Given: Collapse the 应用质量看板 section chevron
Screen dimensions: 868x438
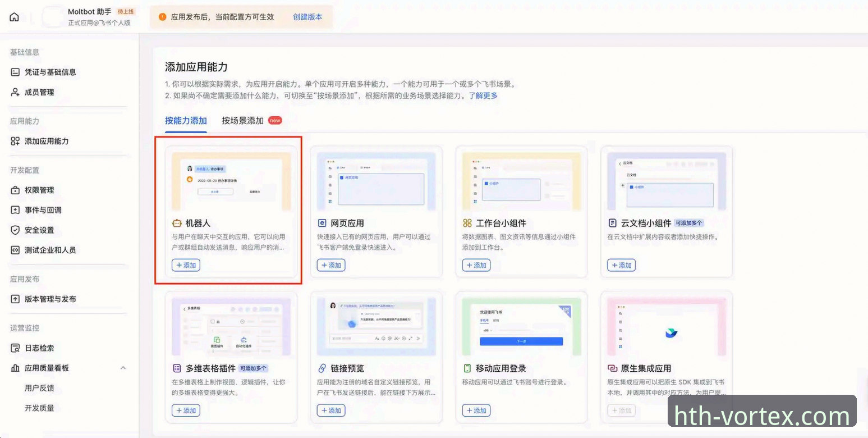Looking at the screenshot, I should 123,368.
